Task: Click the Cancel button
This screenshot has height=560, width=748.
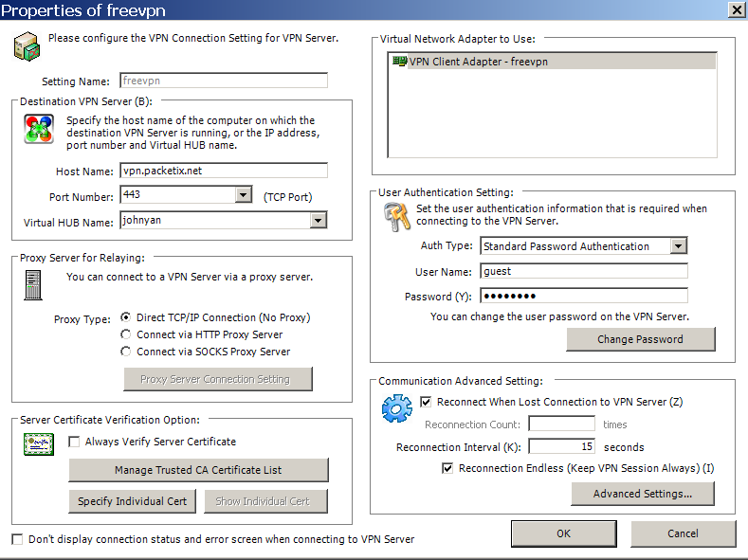Action: coord(684,533)
